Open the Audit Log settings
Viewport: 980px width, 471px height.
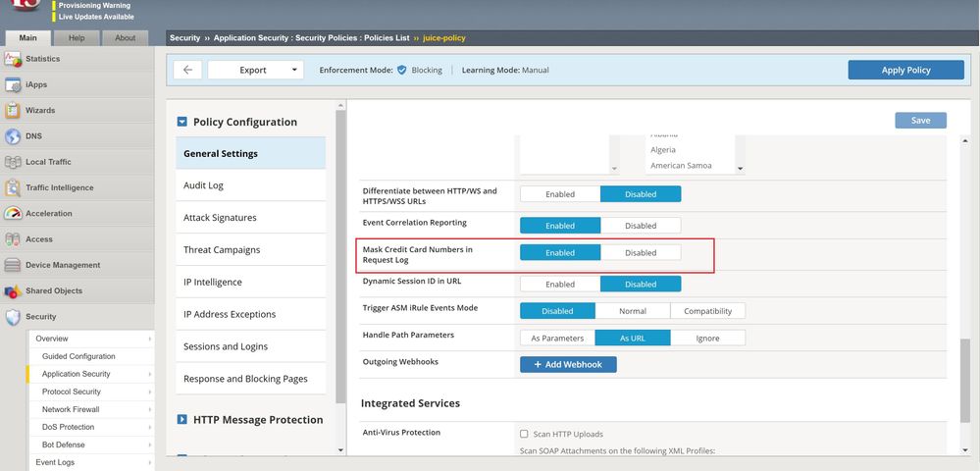[x=250, y=185]
